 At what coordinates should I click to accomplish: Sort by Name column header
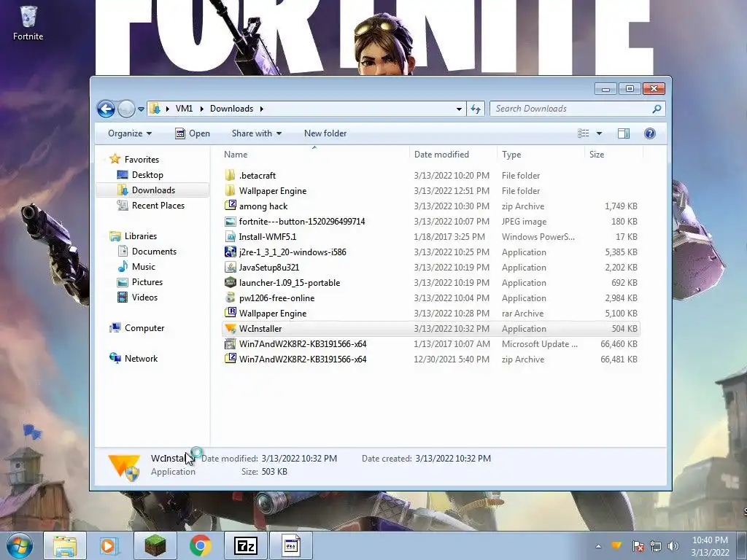(314, 155)
